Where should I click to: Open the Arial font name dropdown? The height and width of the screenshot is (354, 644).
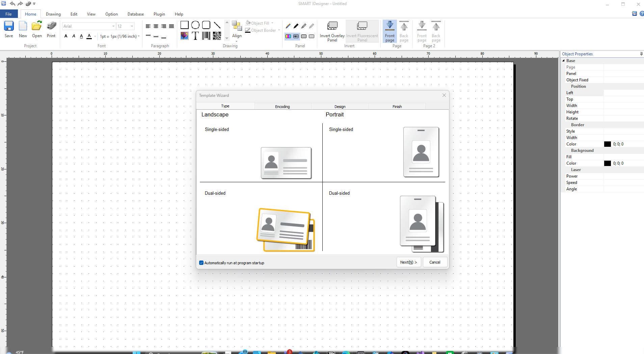tap(113, 26)
